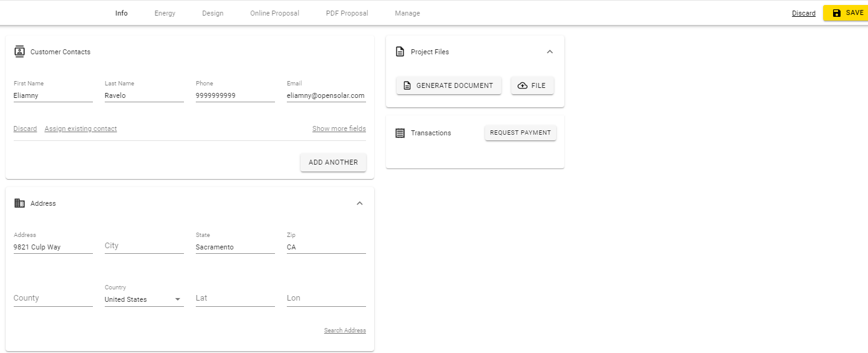Collapse the Address section chevron

(x=359, y=203)
